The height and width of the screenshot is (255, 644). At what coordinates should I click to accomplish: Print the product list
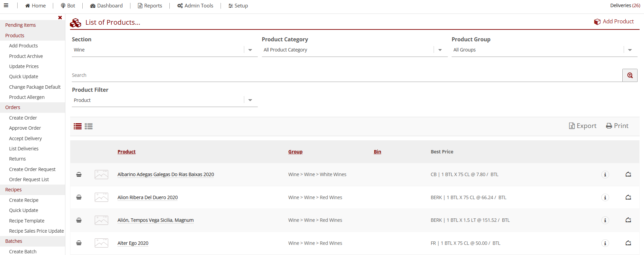point(617,126)
